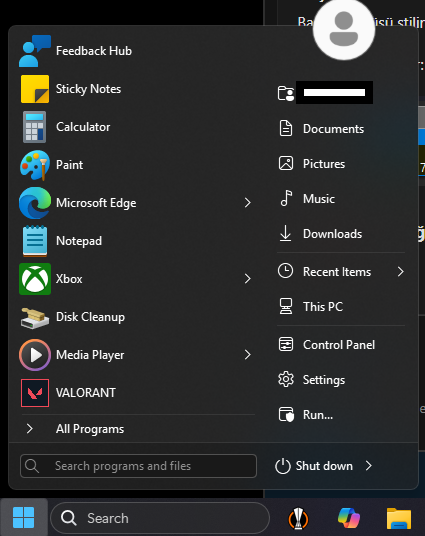Select the This PC entry
The width and height of the screenshot is (425, 536).
(341, 307)
